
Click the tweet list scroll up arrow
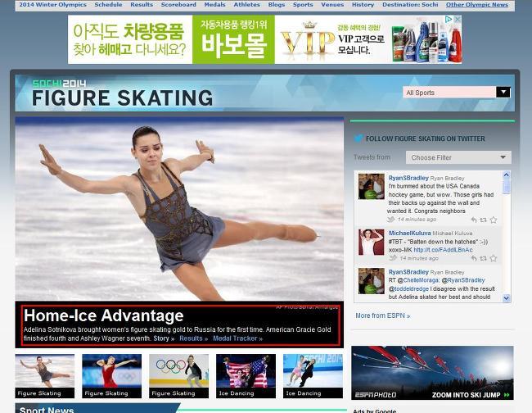click(506, 175)
